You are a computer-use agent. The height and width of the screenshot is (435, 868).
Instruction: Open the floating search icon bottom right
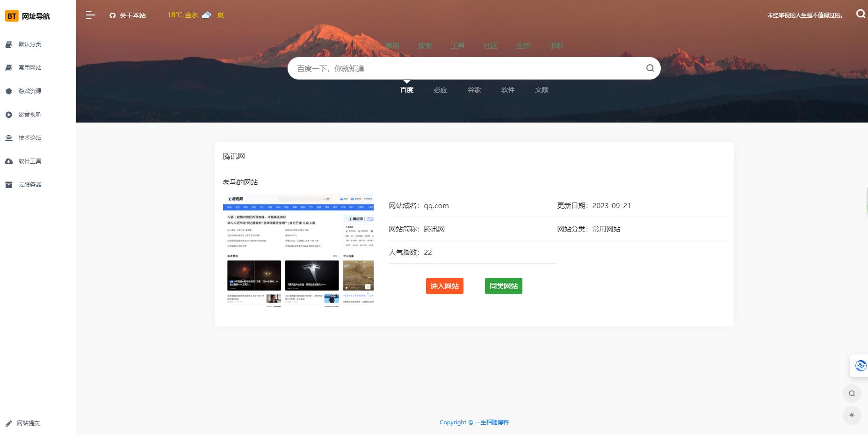point(852,393)
